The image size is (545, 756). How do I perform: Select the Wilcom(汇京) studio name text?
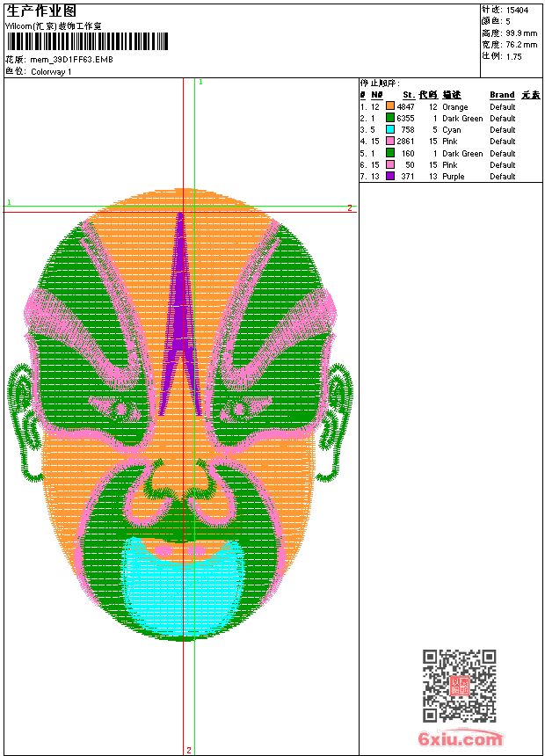(x=54, y=26)
